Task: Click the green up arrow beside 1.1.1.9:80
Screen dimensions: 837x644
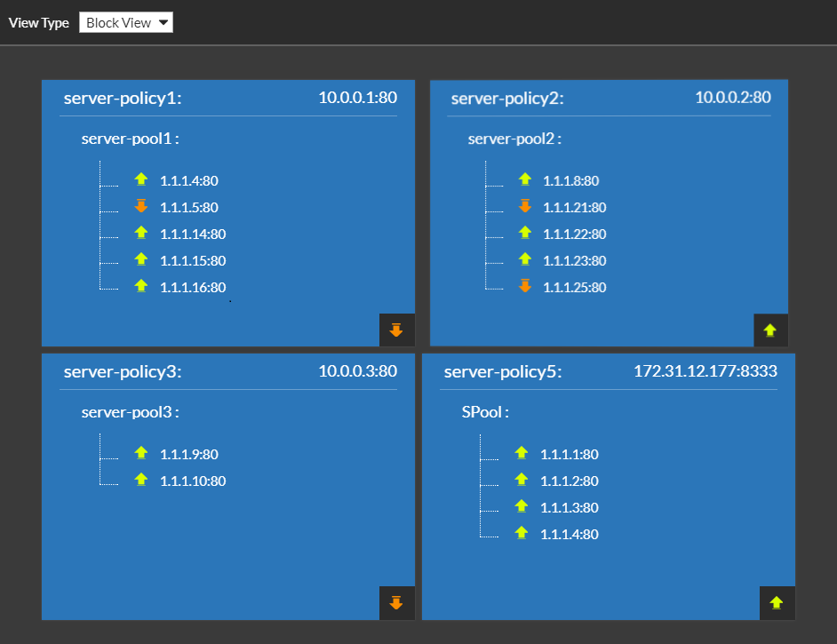Action: (x=141, y=453)
